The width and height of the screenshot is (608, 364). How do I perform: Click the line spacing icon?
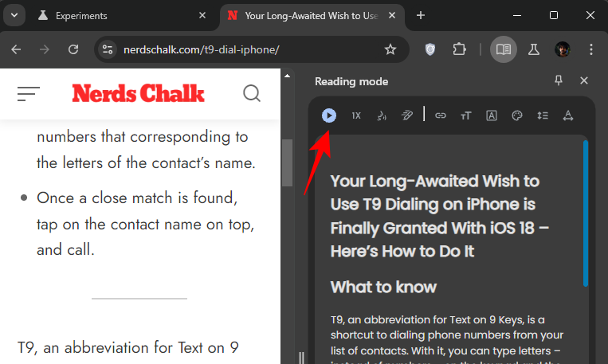tap(543, 115)
